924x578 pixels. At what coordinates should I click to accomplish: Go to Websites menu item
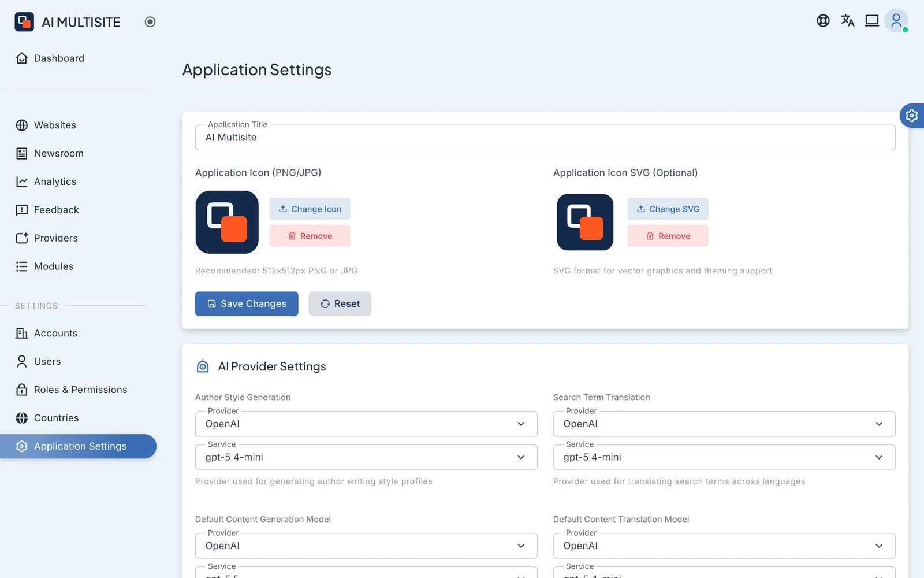tap(78, 125)
